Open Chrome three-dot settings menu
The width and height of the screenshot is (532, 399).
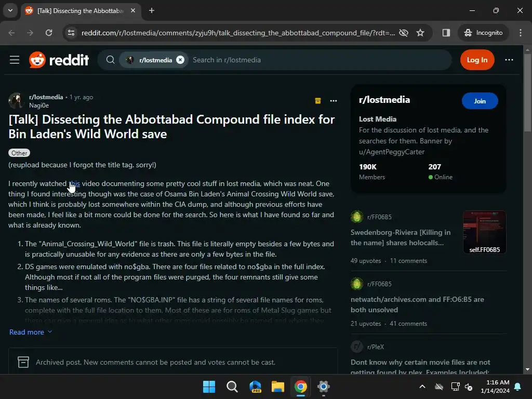click(x=521, y=33)
